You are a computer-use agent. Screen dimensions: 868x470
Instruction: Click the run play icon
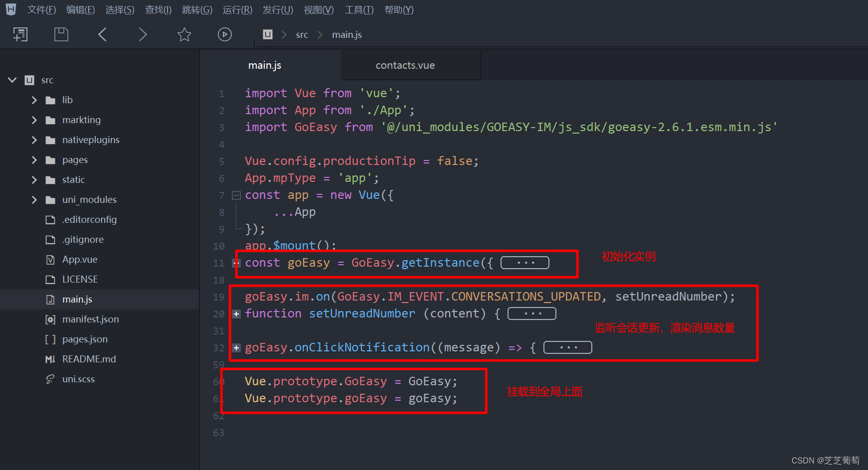pyautogui.click(x=225, y=34)
